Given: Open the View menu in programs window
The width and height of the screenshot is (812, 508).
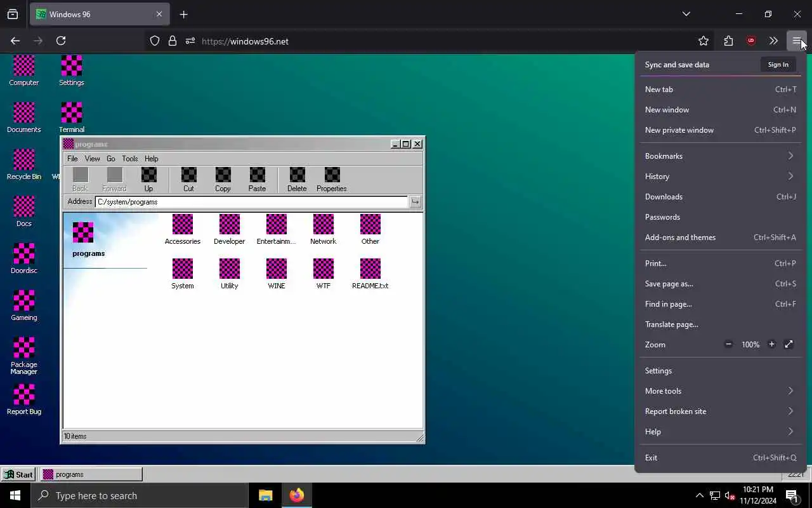Looking at the screenshot, I should coord(93,159).
